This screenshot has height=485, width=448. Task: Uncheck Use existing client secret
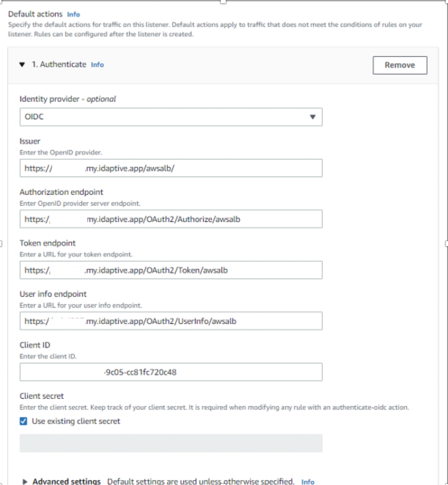(23, 421)
